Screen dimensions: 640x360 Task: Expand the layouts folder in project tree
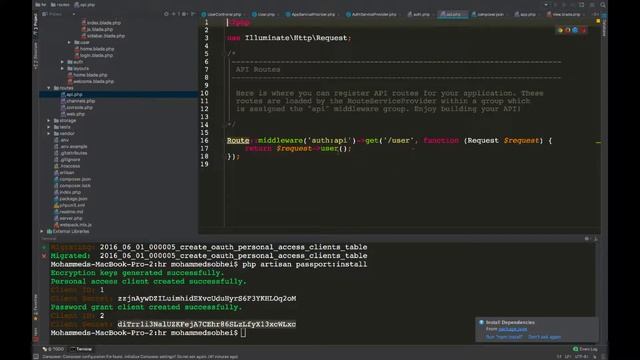click(x=62, y=69)
